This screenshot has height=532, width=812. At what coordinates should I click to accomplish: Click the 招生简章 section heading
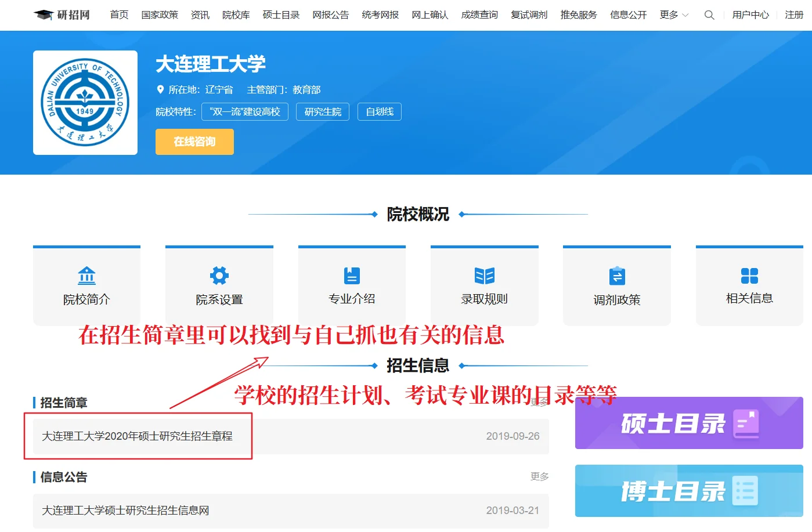pos(64,403)
